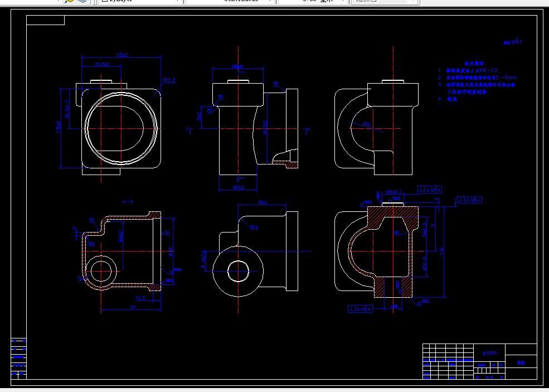The image size is (549, 392).
Task: Select the 12.5 dimension text
Action: tap(140, 298)
